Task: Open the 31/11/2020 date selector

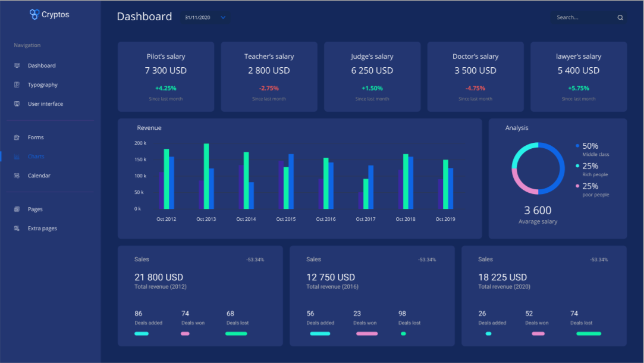Action: pyautogui.click(x=205, y=18)
